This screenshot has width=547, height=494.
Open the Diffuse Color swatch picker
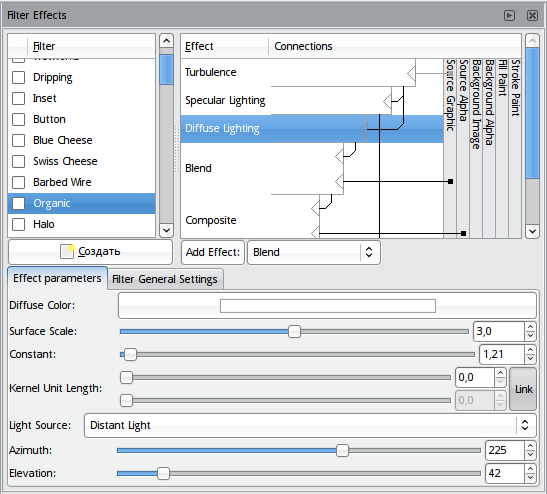(327, 306)
